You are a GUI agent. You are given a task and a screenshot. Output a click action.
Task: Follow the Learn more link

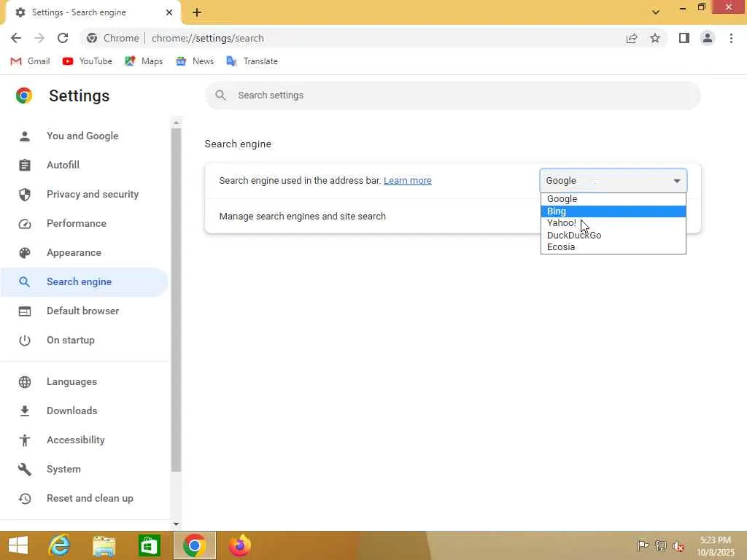click(x=407, y=181)
